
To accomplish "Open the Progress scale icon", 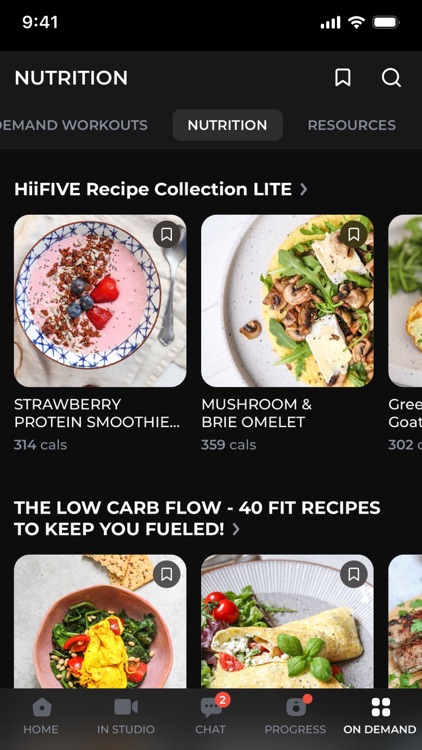I will tap(296, 707).
